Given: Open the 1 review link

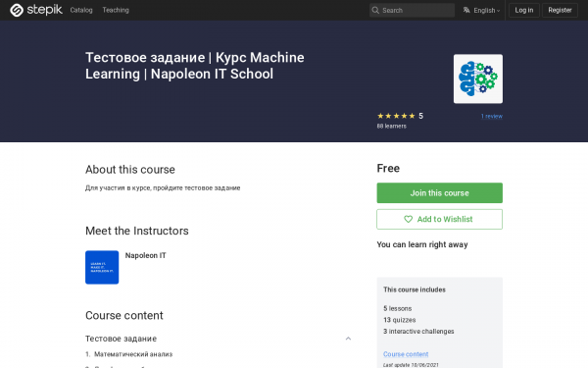Looking at the screenshot, I should click(492, 116).
